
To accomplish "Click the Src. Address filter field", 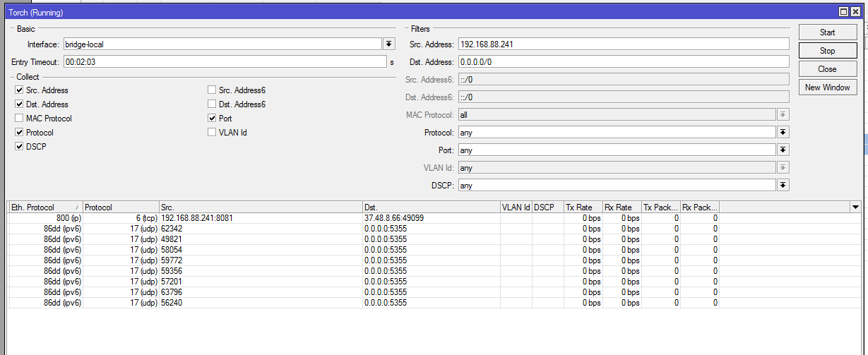I will tap(623, 44).
